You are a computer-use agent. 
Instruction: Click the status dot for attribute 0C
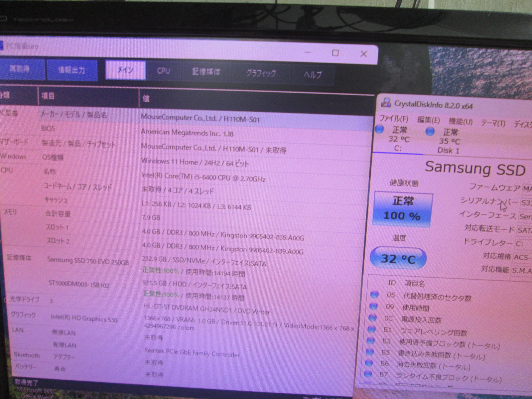point(373,318)
